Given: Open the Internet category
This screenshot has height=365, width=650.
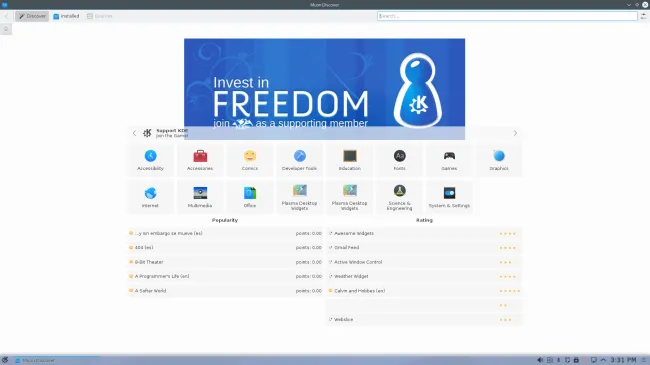Looking at the screenshot, I should tap(150, 197).
